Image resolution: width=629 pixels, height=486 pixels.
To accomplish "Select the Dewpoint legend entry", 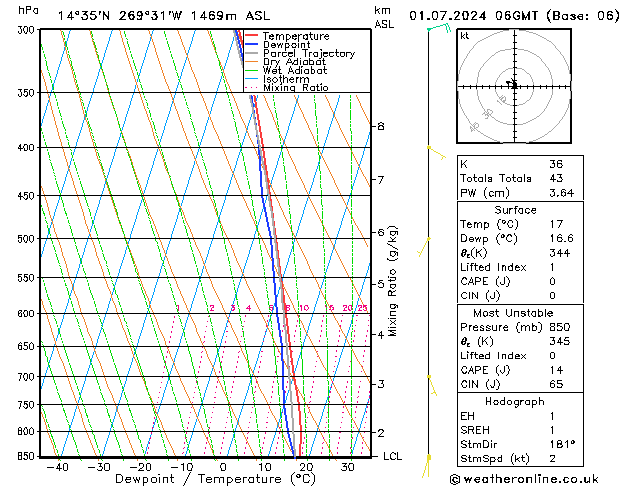I will (x=290, y=45).
